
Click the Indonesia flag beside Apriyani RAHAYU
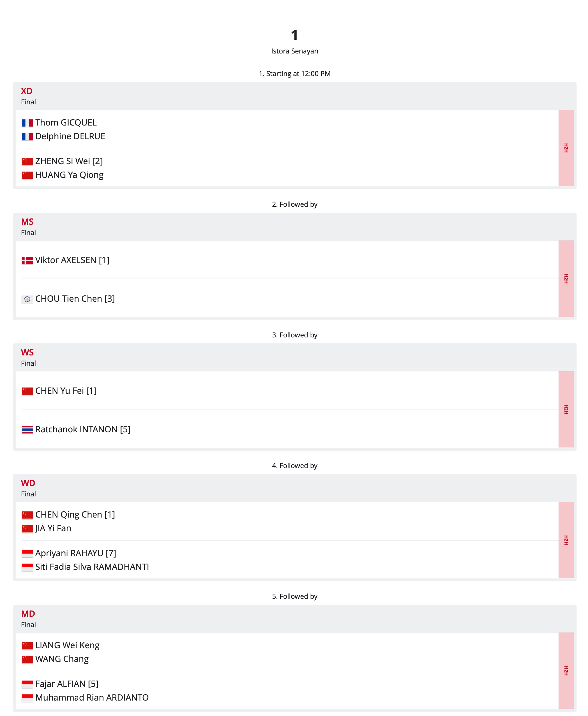(x=27, y=553)
